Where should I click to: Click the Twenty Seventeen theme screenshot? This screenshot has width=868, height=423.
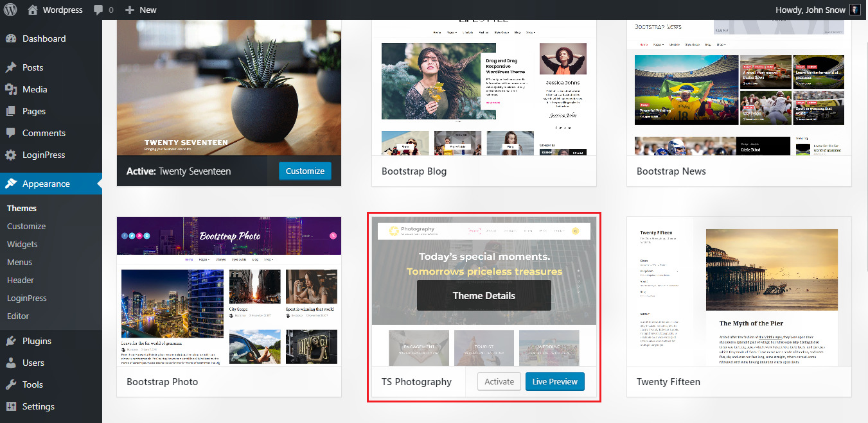click(x=229, y=87)
